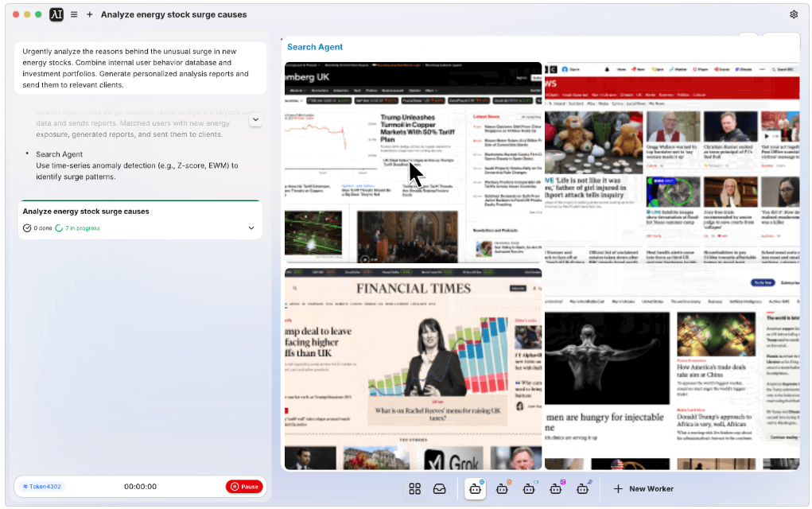The width and height of the screenshot is (812, 509).
Task: Click the 'Life is not like it was' headline
Action: (x=585, y=188)
